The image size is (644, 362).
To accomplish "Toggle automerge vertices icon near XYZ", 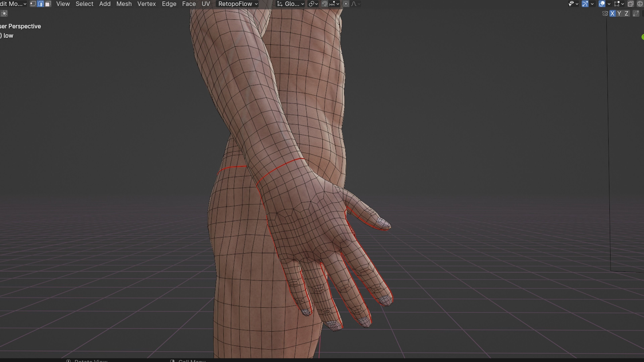I will click(x=636, y=13).
